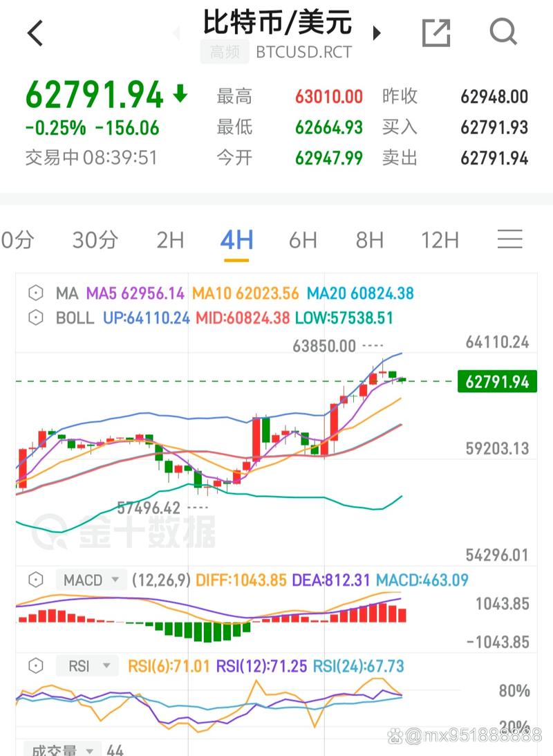The height and width of the screenshot is (756, 553).
Task: Click the BOLL UP:64110.24 legend
Action: point(147,317)
